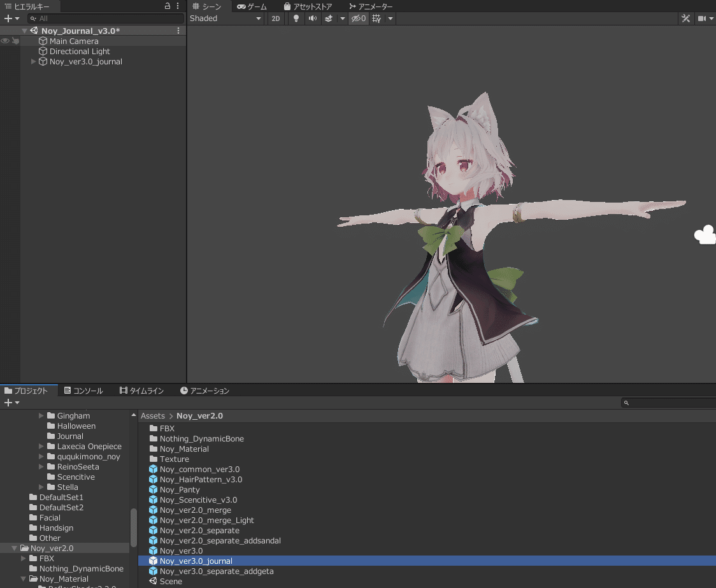Focus the Hierarchy search field
Viewport: 716px width, 588px height.
click(x=106, y=18)
